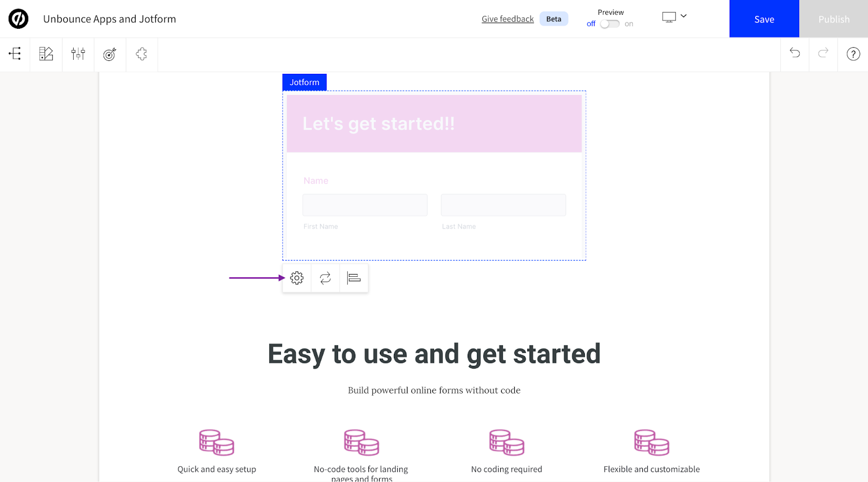This screenshot has height=482, width=868.
Task: Open the Give feedback link
Action: click(508, 19)
